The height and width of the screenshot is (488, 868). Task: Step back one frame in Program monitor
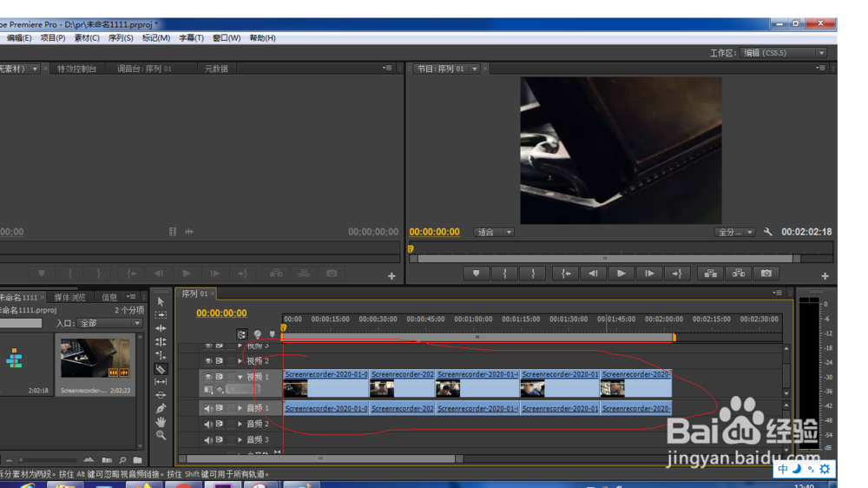593,273
